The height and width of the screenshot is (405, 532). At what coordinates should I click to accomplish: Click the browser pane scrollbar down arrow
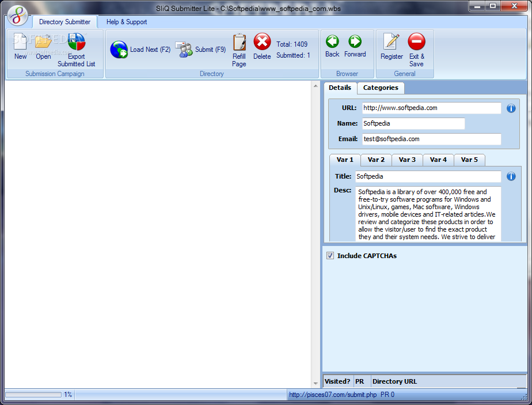click(x=316, y=383)
